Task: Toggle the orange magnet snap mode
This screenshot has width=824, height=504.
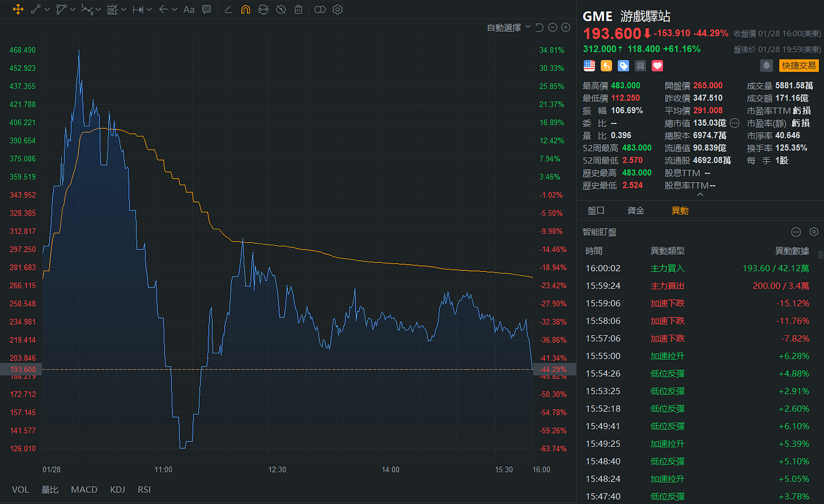Action: 246,9
